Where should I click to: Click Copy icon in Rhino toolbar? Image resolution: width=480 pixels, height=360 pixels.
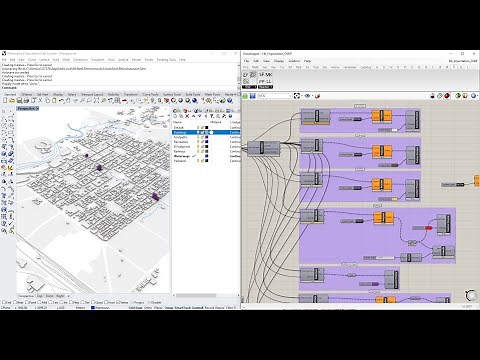point(47,100)
